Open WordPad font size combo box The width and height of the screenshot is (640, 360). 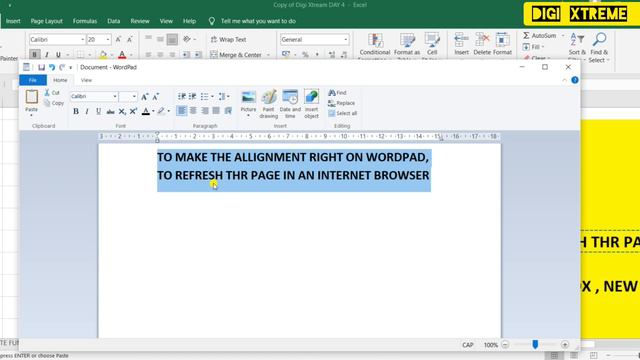(x=128, y=96)
